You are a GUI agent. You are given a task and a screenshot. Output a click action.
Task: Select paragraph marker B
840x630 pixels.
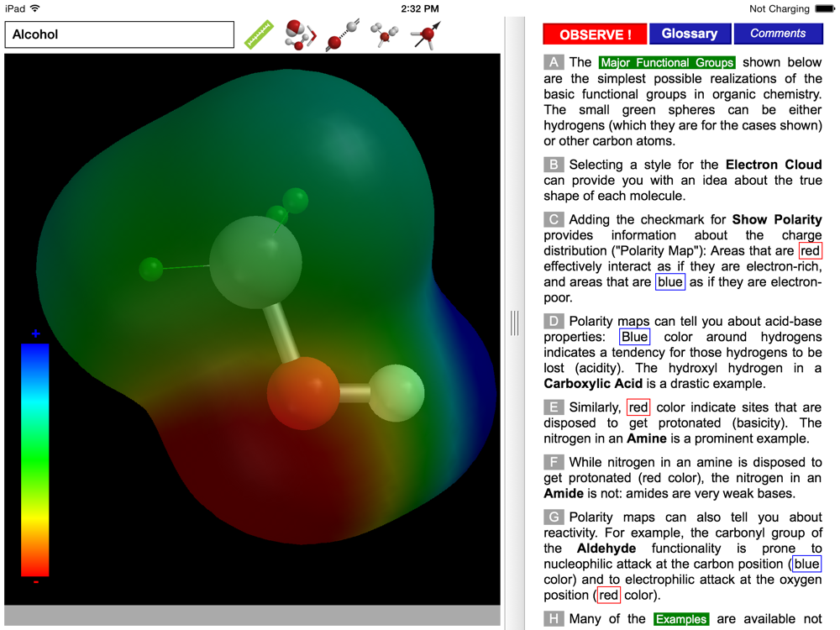(x=554, y=165)
